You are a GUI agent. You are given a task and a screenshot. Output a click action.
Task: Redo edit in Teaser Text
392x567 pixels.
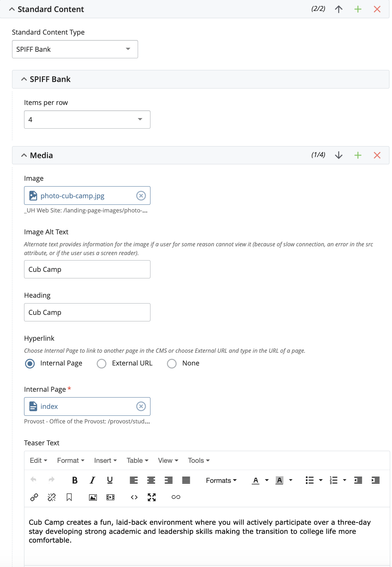[51, 480]
